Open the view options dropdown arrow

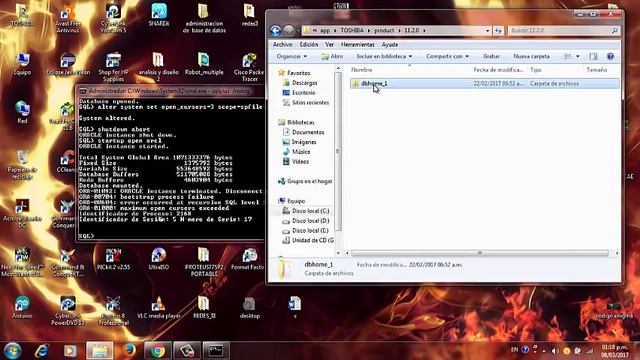[x=578, y=56]
